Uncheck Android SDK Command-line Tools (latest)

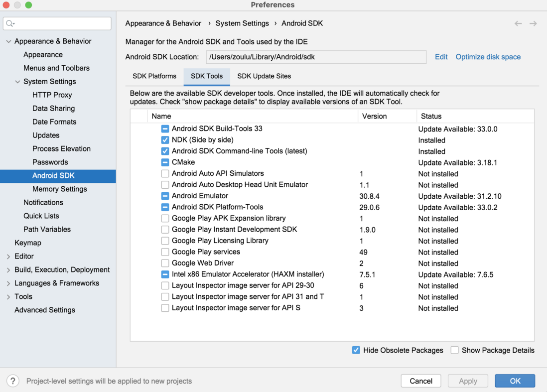165,151
